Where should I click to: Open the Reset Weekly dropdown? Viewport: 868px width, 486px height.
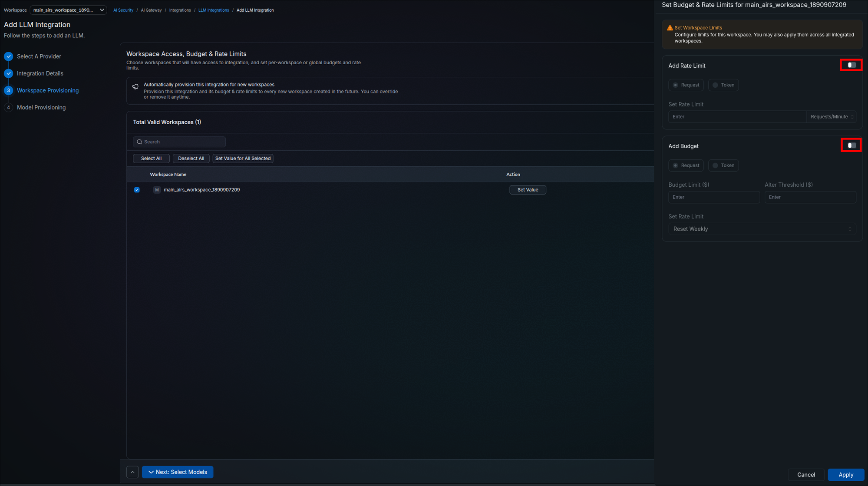coord(762,229)
